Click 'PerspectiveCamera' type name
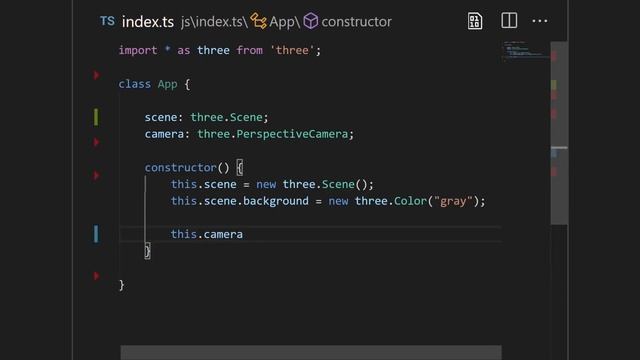Image resolution: width=640 pixels, height=360 pixels. 292,134
